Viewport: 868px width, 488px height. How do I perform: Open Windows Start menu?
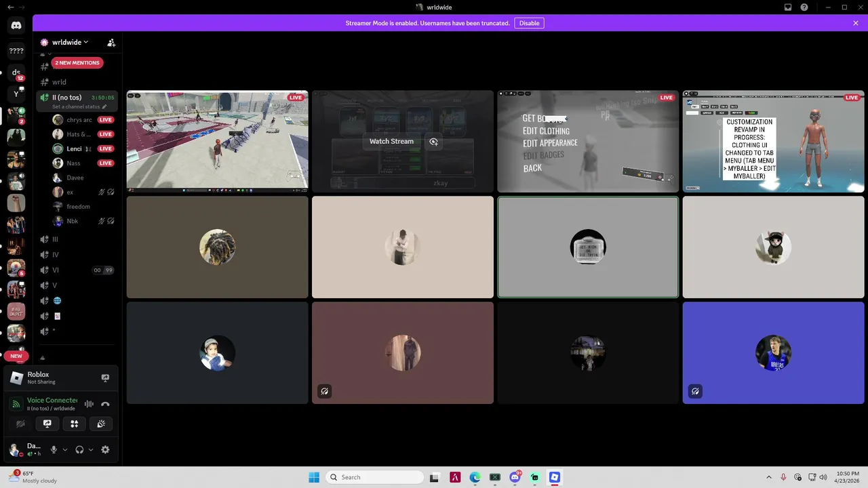coord(314,477)
